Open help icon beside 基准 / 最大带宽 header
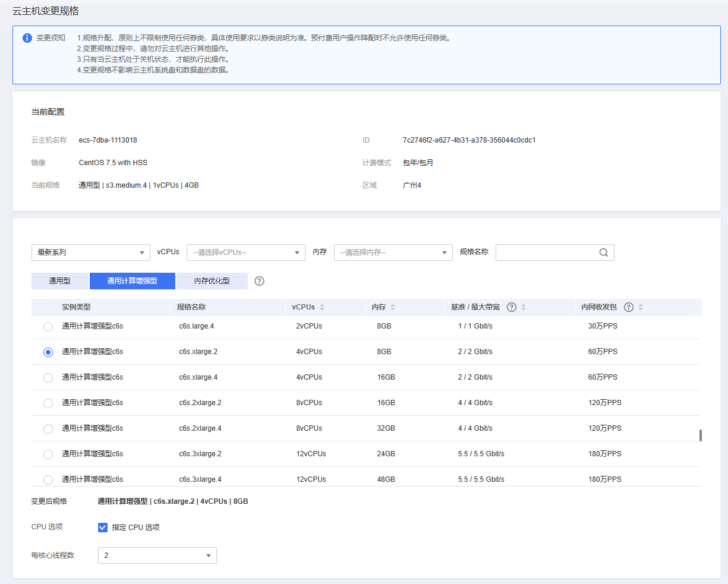This screenshot has height=584, width=728. coord(511,307)
